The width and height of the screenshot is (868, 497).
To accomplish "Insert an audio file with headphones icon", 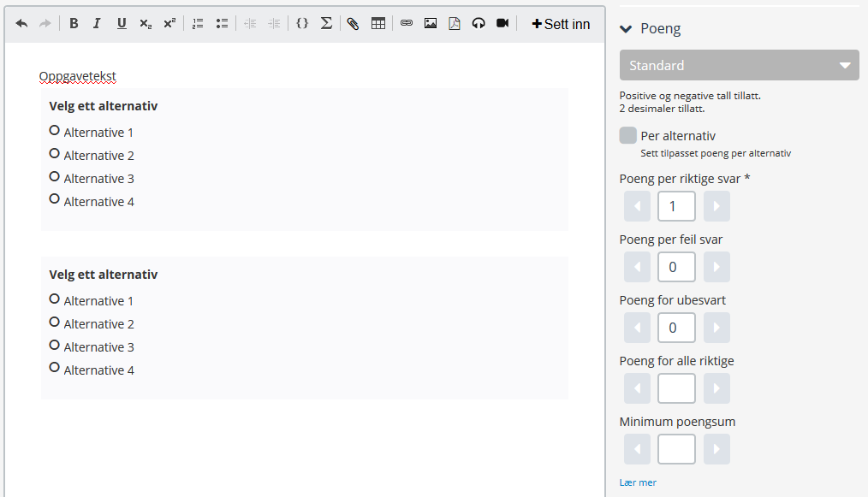I will pyautogui.click(x=479, y=24).
